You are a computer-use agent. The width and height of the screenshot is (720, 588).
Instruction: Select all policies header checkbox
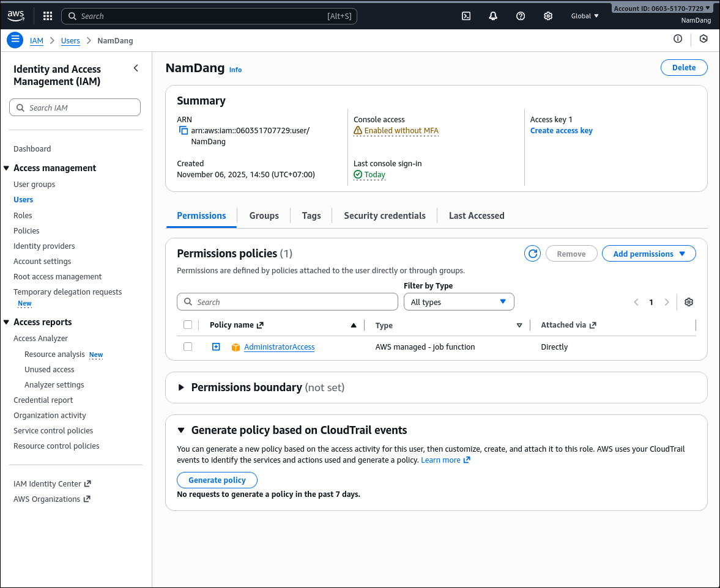click(188, 325)
